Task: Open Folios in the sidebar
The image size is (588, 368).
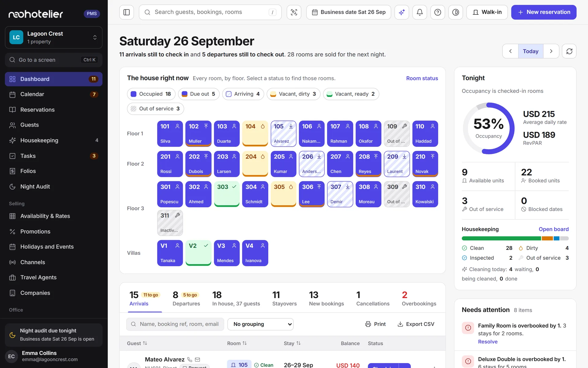Action: [x=54, y=171]
